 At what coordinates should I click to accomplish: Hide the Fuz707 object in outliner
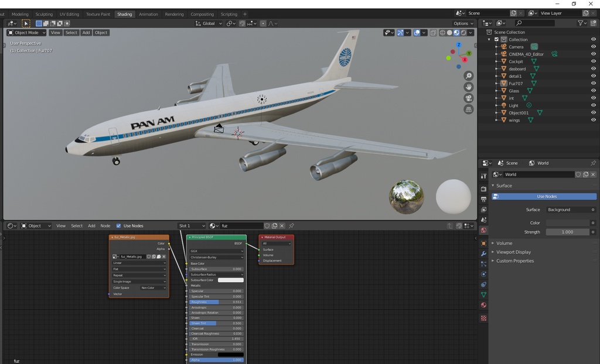coord(593,83)
